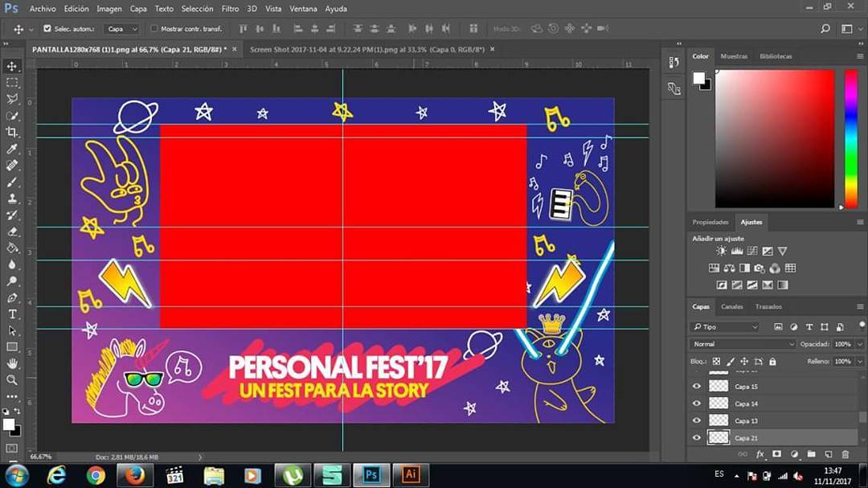868x488 pixels.
Task: Create a new group folder in Layers
Action: click(x=811, y=454)
